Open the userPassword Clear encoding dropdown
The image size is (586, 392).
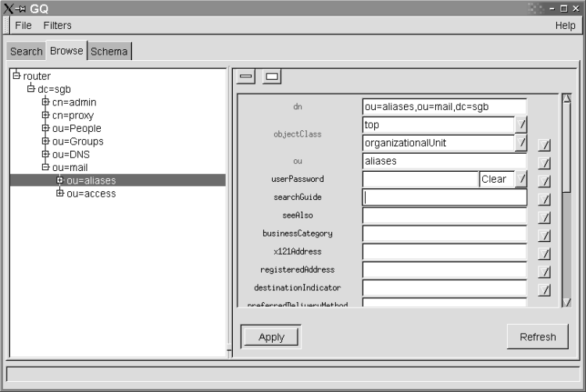[x=522, y=179]
